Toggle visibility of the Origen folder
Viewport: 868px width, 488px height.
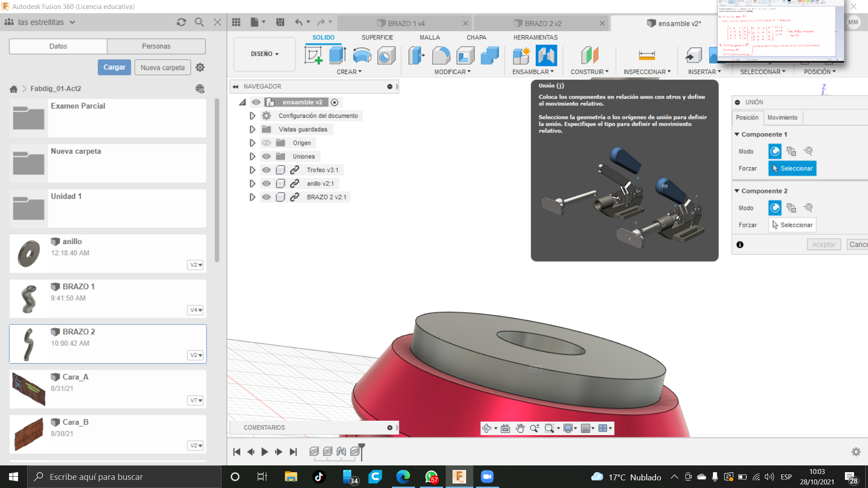(x=266, y=143)
